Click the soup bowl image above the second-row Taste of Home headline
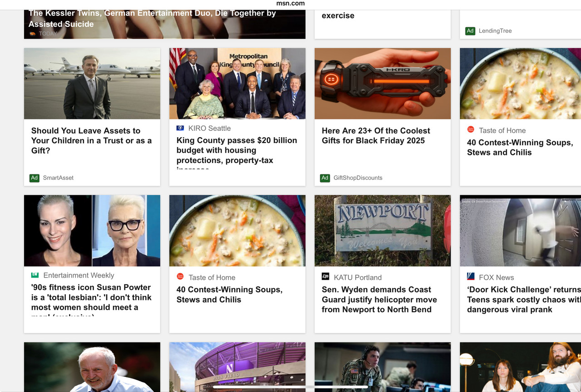Screen dimensions: 581x392 click(x=238, y=231)
